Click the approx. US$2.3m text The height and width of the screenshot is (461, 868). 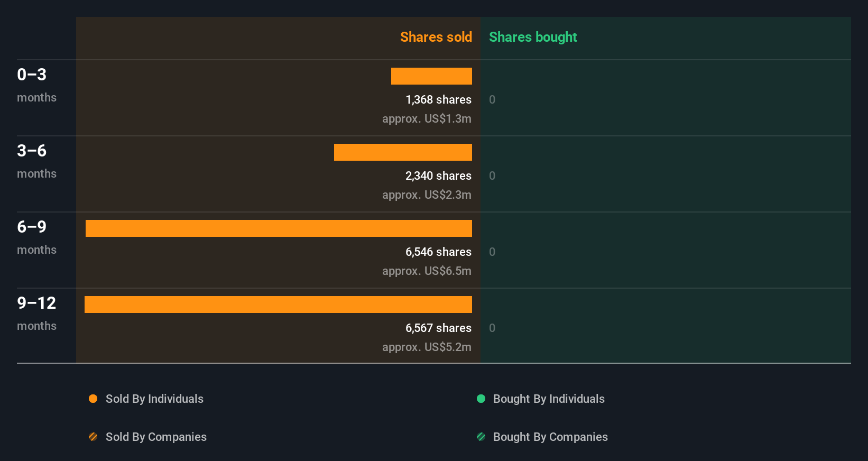pos(427,195)
